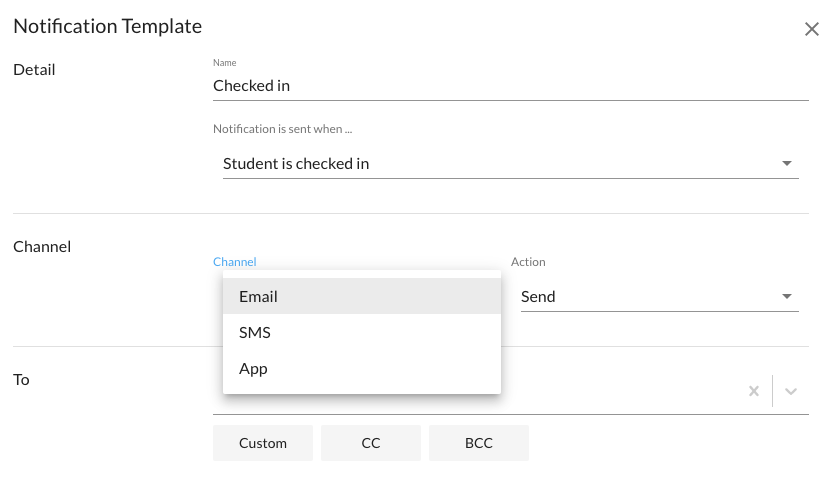This screenshot has width=830, height=486.
Task: Expand the To recipients chevron
Action: (x=791, y=391)
